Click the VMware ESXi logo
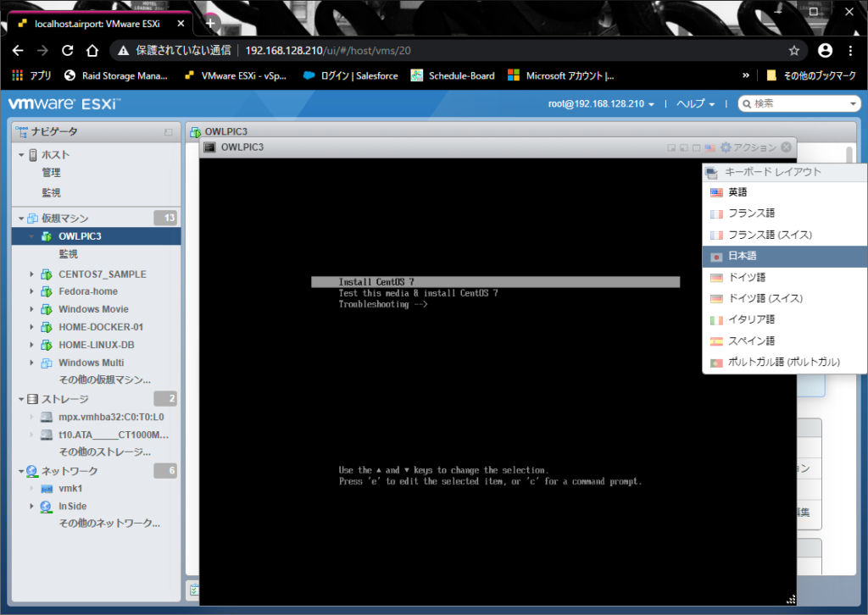 point(64,104)
